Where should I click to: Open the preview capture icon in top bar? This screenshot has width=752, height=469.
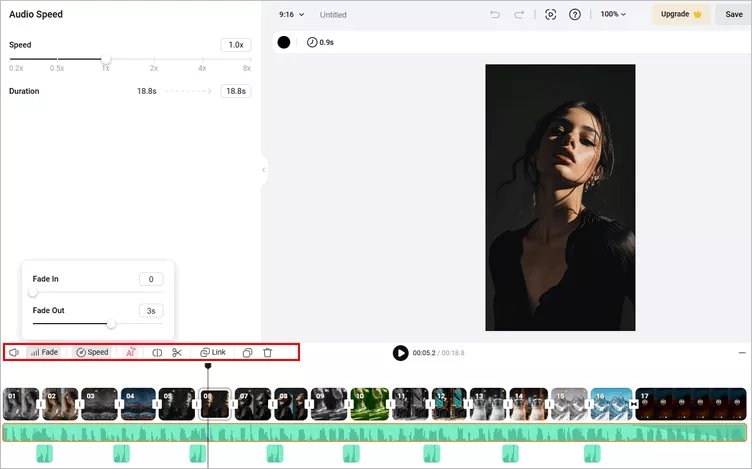[x=551, y=14]
